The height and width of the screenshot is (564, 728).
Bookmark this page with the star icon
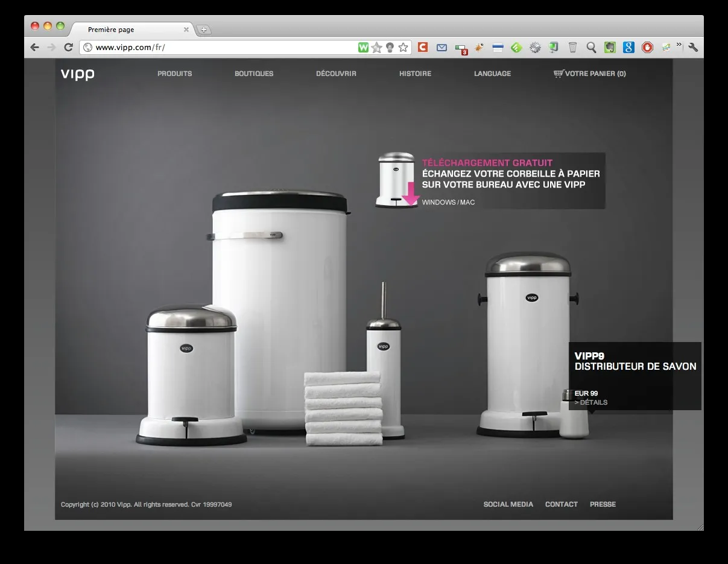point(404,47)
